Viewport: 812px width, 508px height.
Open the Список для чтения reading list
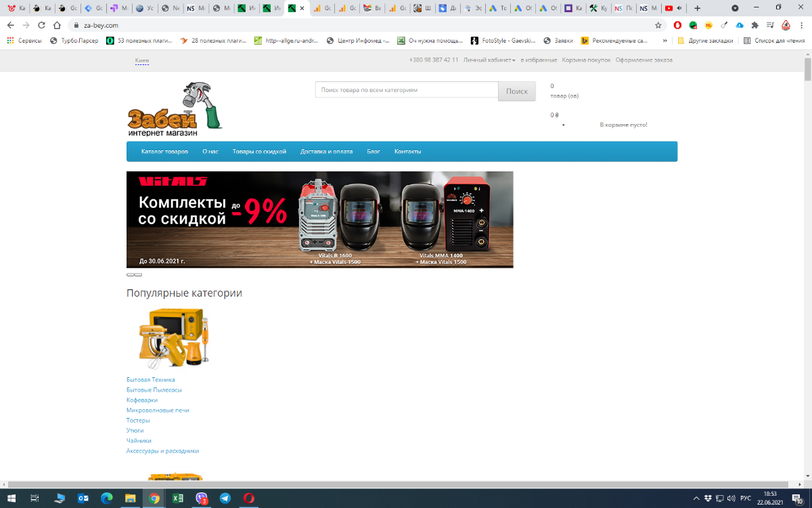[x=774, y=41]
